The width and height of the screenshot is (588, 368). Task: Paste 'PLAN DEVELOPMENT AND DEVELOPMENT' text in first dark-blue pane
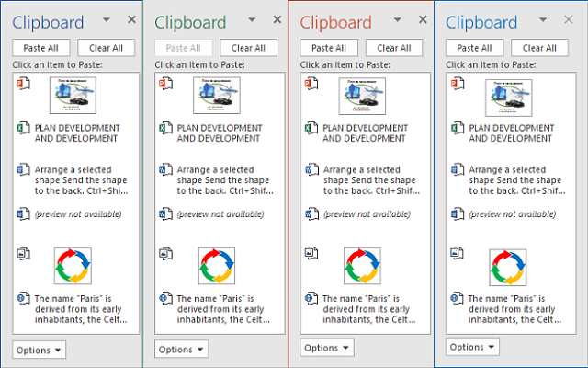pos(77,133)
